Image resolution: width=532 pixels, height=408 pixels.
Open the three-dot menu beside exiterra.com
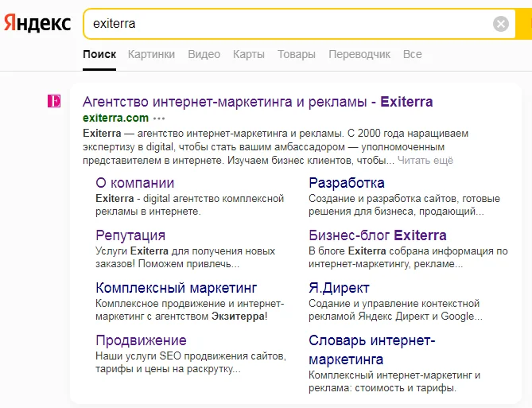pyautogui.click(x=159, y=119)
